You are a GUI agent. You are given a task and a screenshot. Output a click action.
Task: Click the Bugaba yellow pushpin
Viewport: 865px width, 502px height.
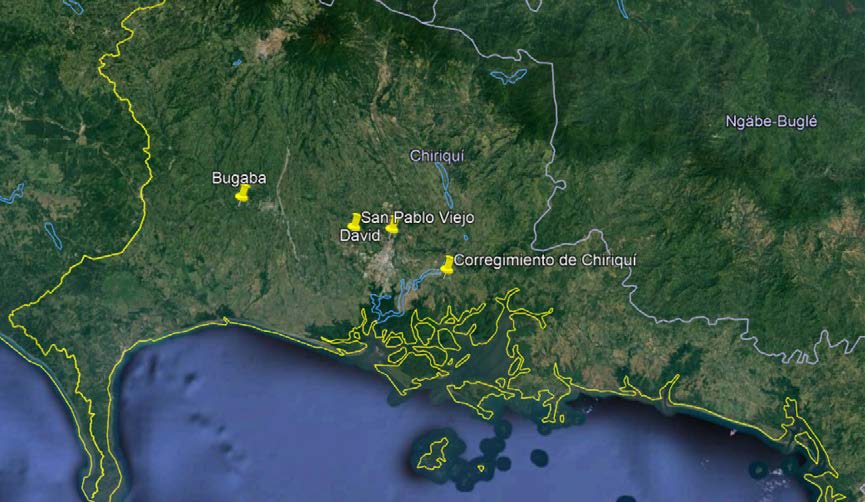tap(242, 194)
